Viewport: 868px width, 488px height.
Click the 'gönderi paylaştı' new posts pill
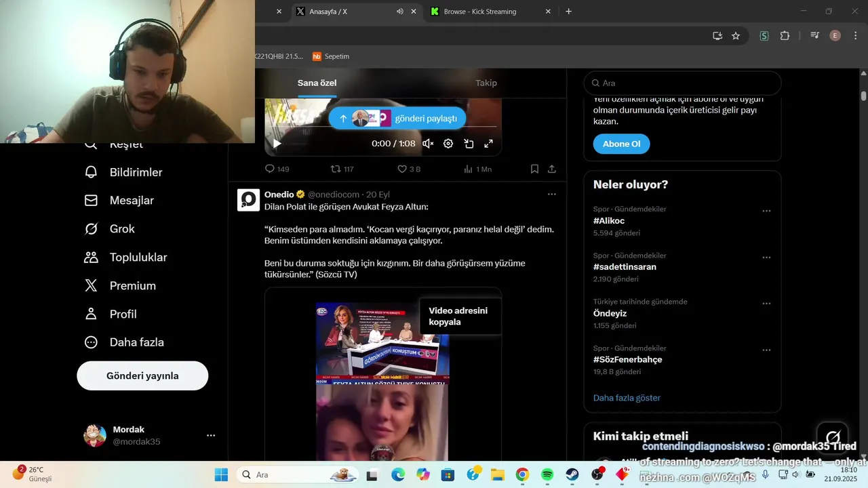point(397,118)
